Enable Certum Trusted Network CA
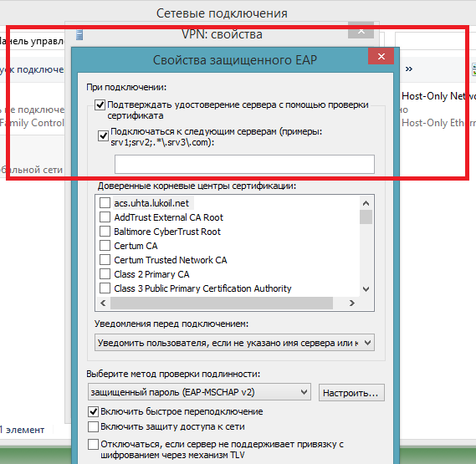This screenshot has width=476, height=464. (105, 259)
